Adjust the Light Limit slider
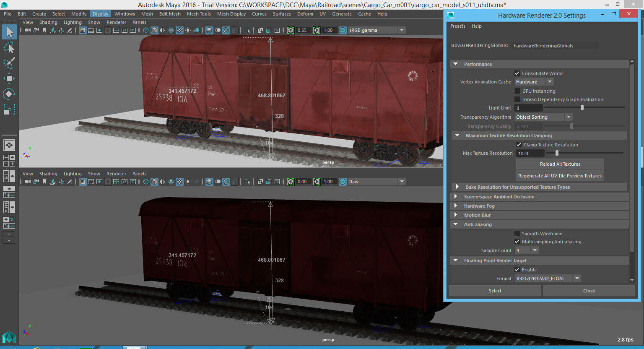The height and width of the screenshot is (349, 644). pos(582,108)
